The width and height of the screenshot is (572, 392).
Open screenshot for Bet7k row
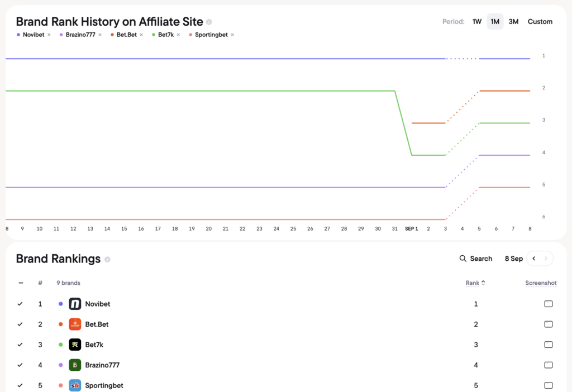pyautogui.click(x=549, y=345)
